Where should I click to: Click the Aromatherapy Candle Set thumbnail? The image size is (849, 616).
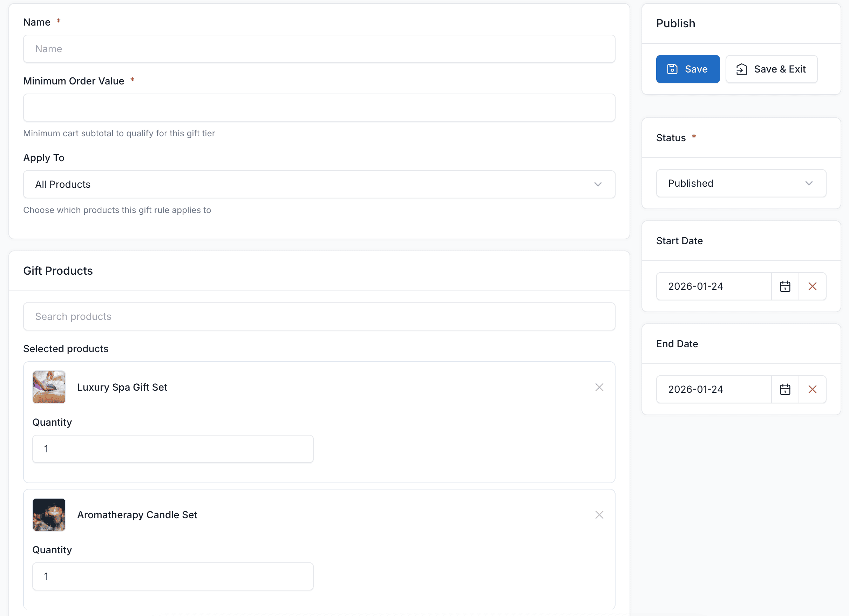49,515
